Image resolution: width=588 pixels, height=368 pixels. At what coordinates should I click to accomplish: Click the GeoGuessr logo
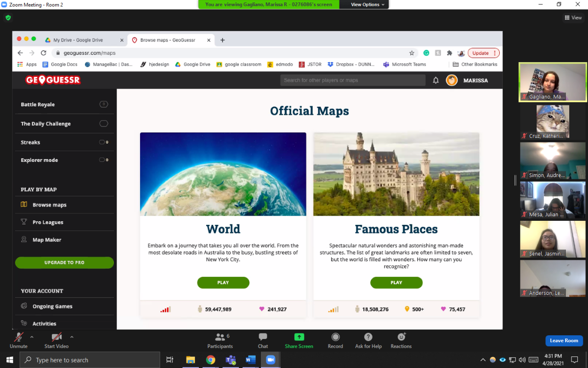tap(53, 80)
